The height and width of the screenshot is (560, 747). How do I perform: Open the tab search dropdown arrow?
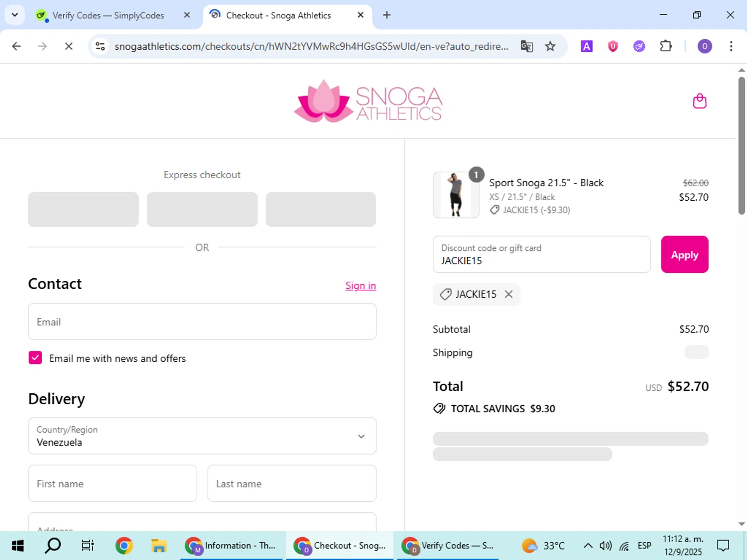(x=15, y=15)
